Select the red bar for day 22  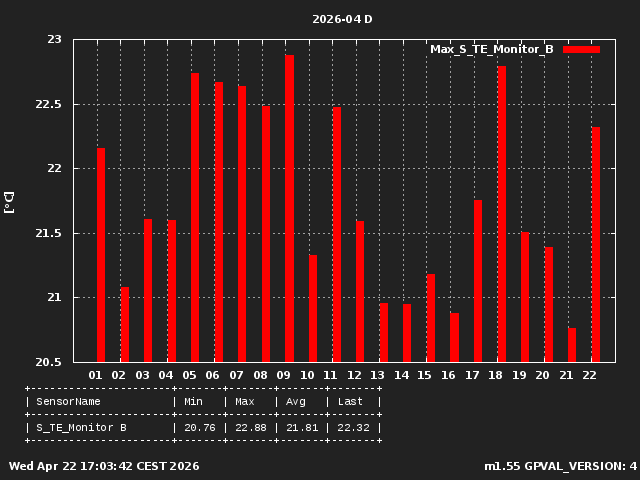click(596, 244)
